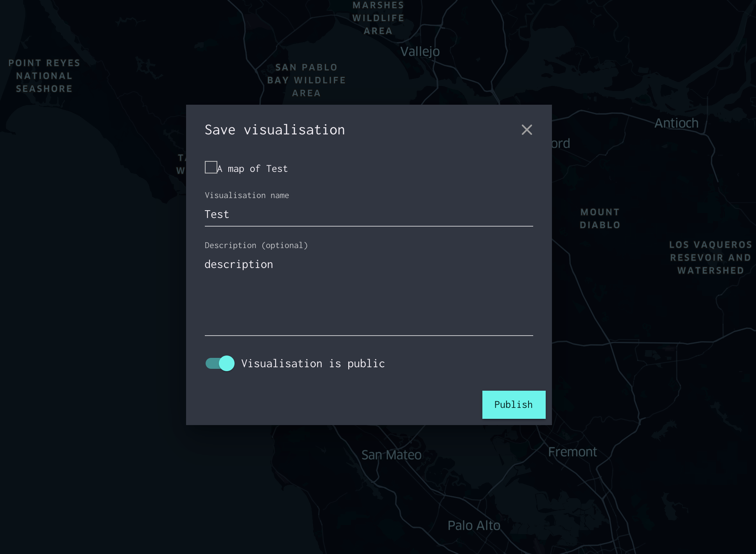Close the Save visualisation dialog
The width and height of the screenshot is (756, 554).
[527, 130]
